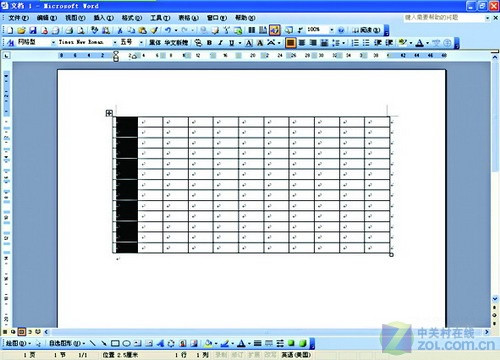Click the Undo arrow icon

point(168,30)
